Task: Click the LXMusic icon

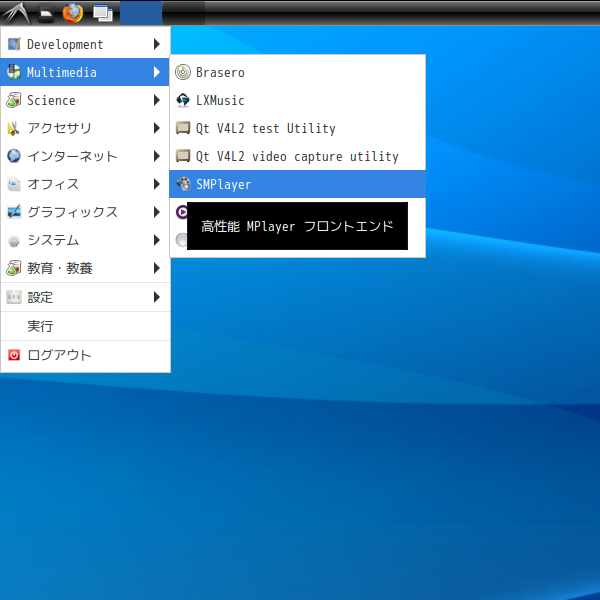Action: (x=183, y=100)
